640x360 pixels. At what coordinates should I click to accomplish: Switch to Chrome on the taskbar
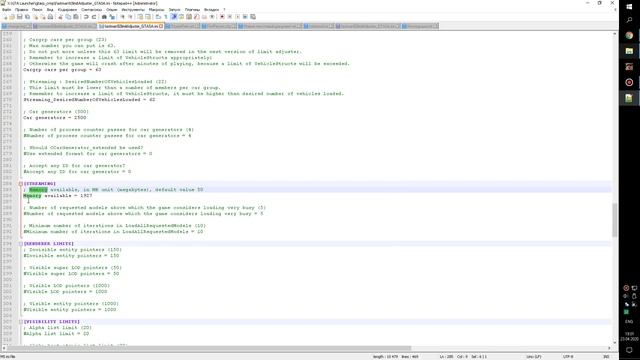coord(629,36)
